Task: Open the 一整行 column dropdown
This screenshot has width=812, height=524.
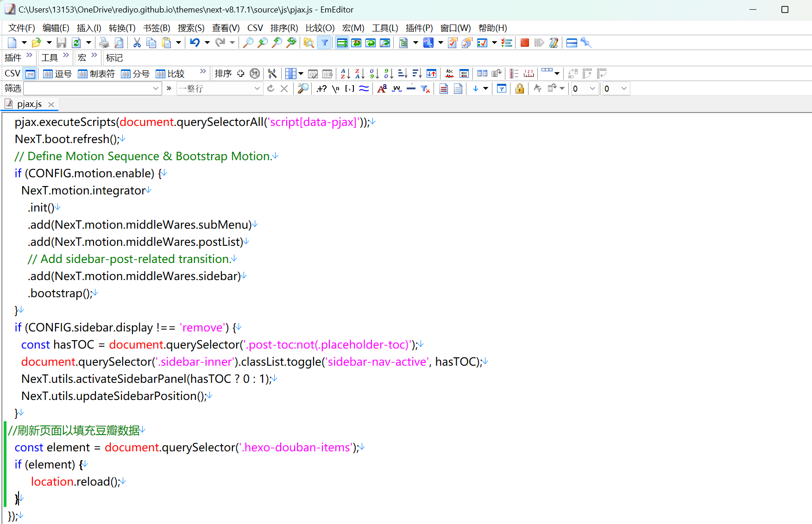Action: click(257, 88)
